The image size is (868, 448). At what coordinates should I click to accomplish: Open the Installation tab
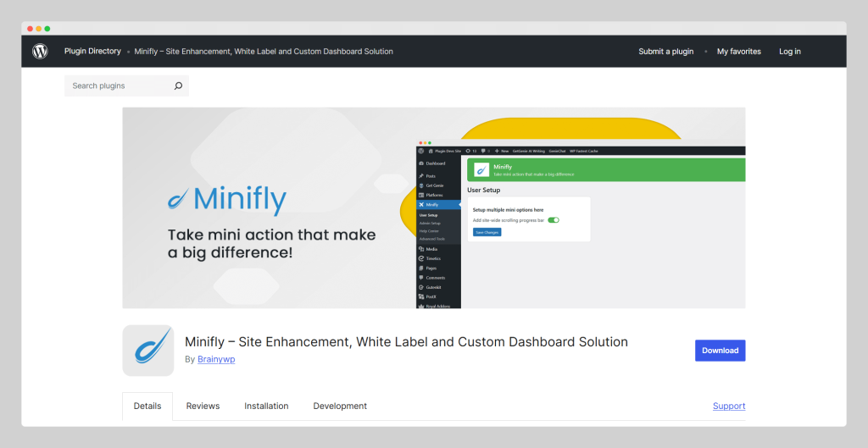coord(266,406)
